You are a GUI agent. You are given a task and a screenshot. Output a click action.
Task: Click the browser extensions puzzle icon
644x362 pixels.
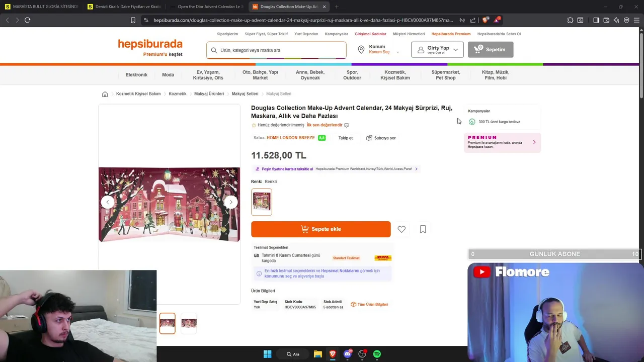tap(570, 20)
